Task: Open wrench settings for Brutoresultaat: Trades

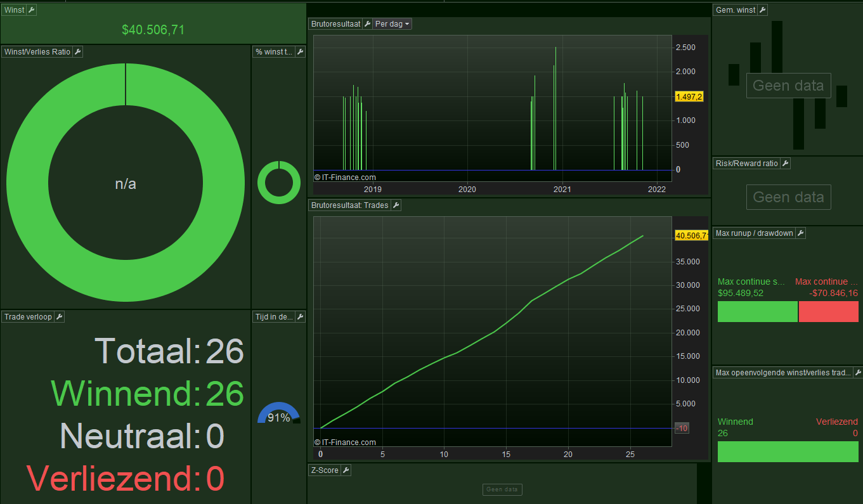Action: tap(396, 205)
